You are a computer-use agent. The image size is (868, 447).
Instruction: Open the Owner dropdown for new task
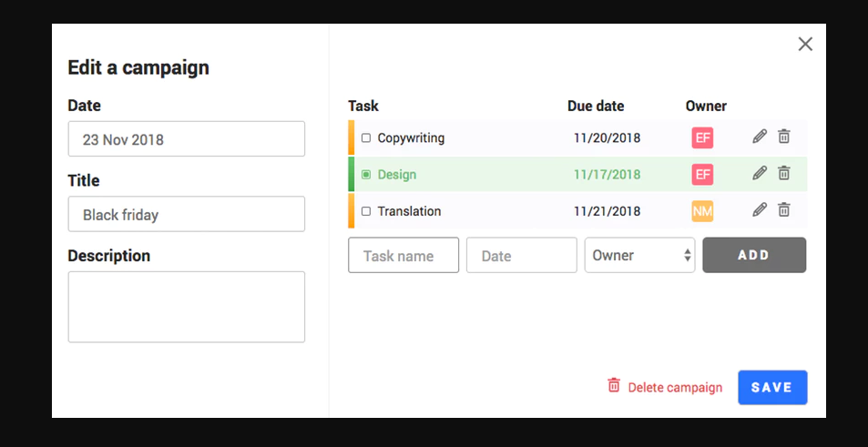tap(639, 255)
